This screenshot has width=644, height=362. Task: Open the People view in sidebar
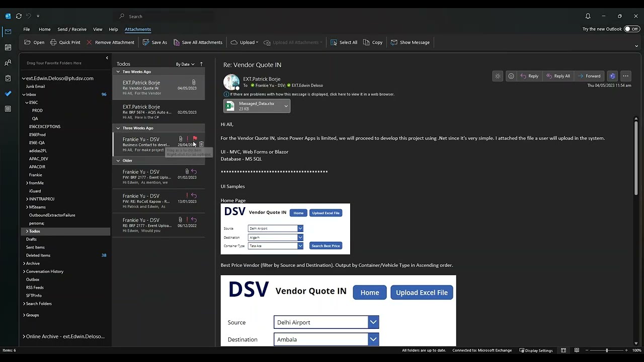click(8, 63)
